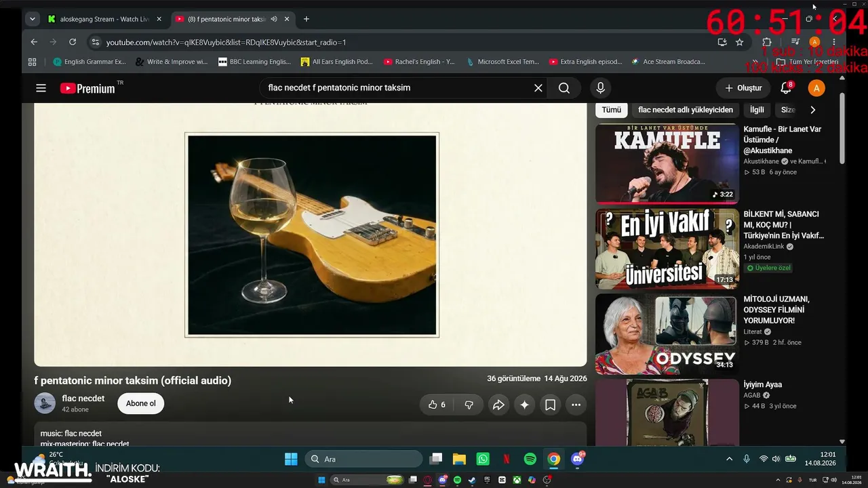
Task: Open a new browser tab
Action: [307, 19]
